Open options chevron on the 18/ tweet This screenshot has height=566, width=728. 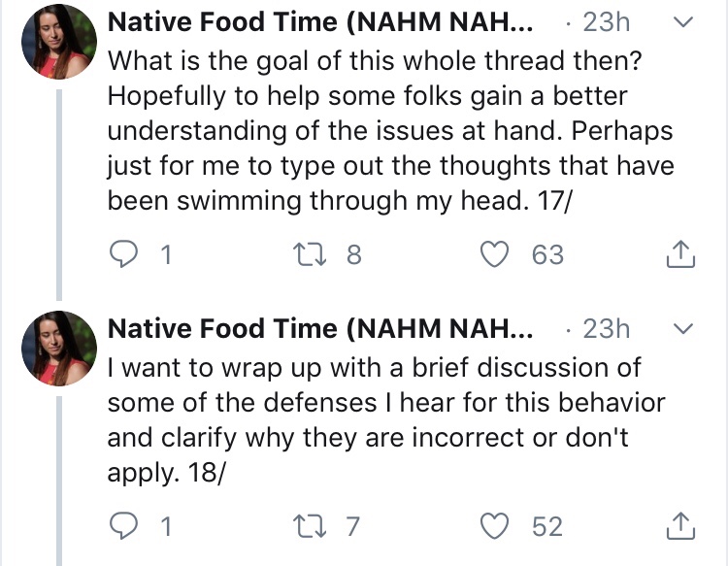pyautogui.click(x=683, y=329)
